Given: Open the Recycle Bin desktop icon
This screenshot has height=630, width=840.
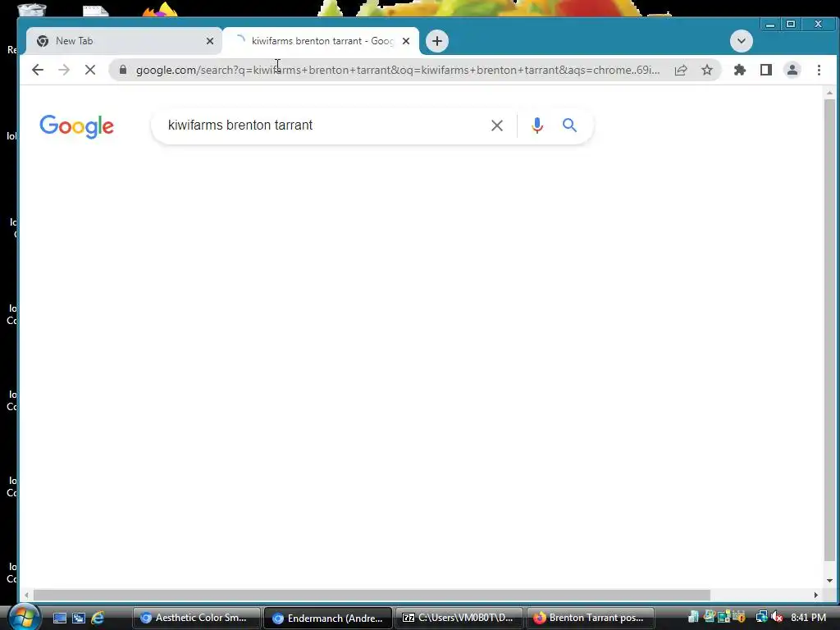Looking at the screenshot, I should 32,9.
